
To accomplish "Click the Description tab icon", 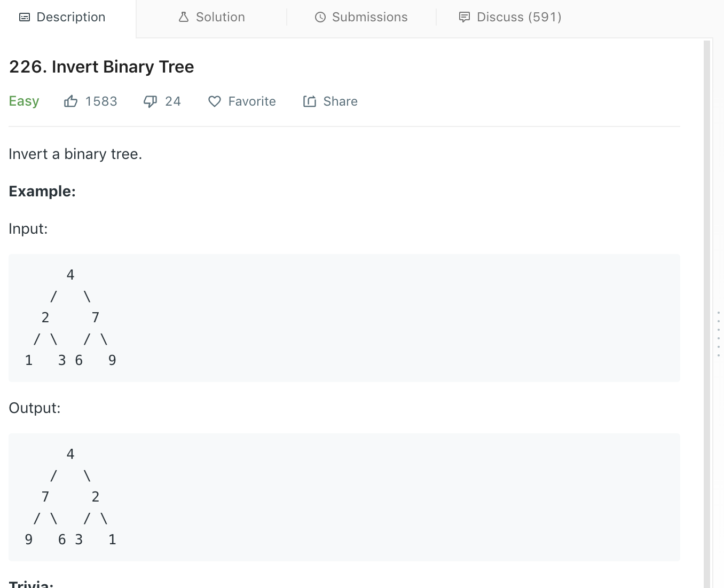I will [25, 17].
